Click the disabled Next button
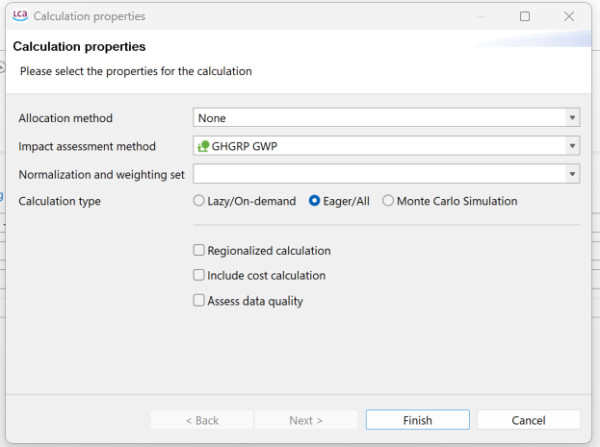 coord(306,420)
